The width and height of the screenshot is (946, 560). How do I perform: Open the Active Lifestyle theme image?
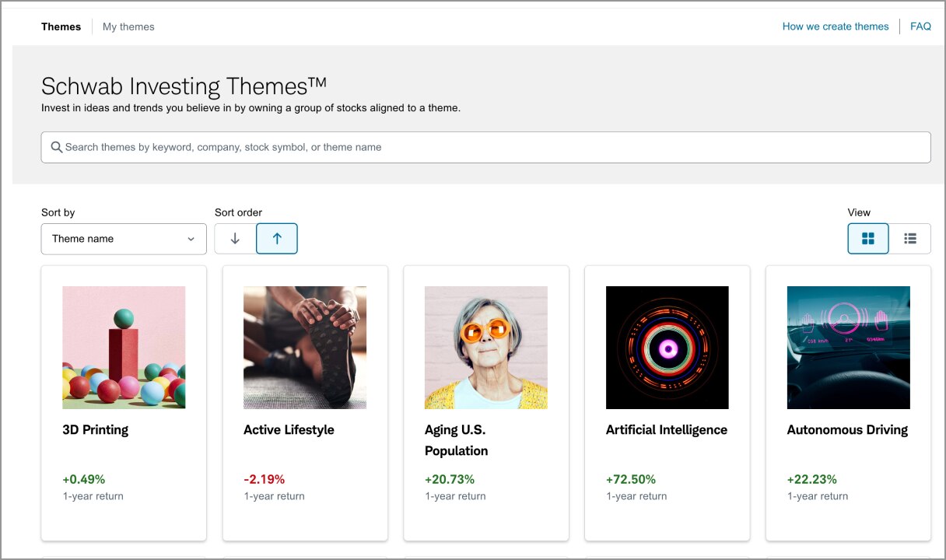pos(305,348)
